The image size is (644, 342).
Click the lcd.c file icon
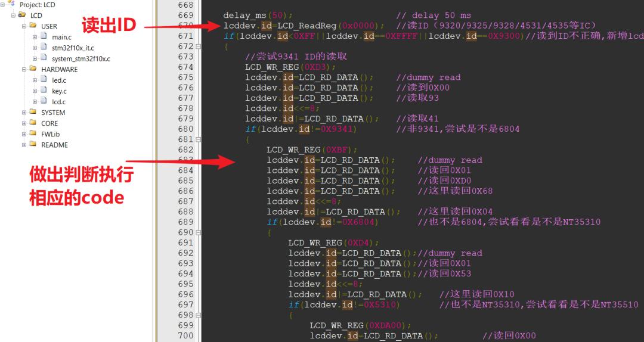(44, 101)
